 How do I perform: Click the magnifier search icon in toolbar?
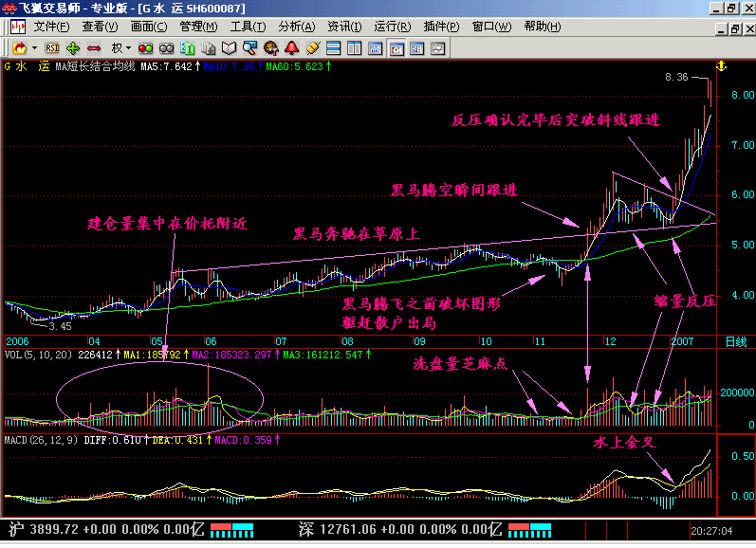249,46
